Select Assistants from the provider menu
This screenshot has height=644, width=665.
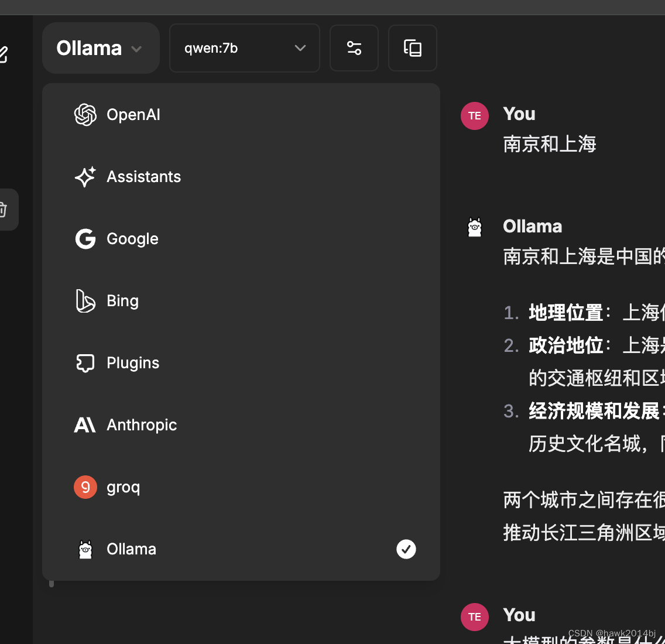point(143,177)
